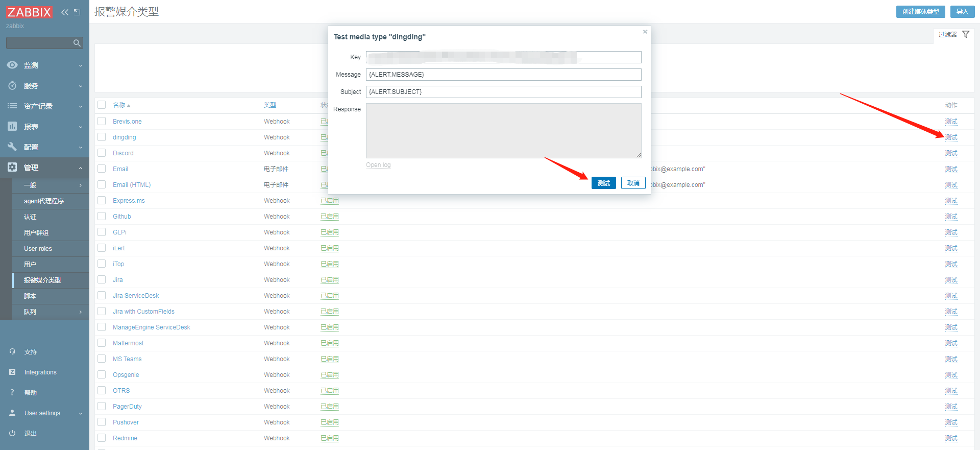Expand the 资产记录 menu chevron
Viewport: 980px width, 450px height.
[x=81, y=106]
